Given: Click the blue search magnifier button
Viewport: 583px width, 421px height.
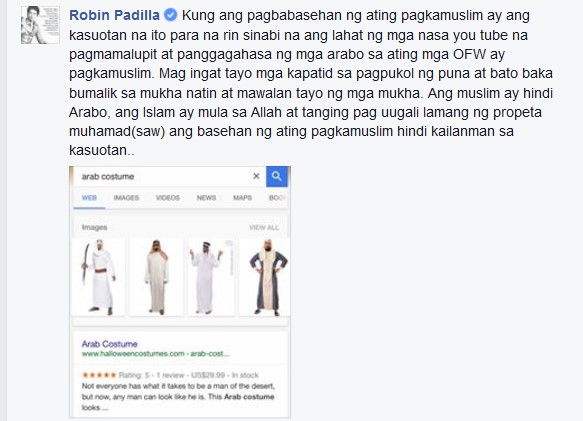Looking at the screenshot, I should pyautogui.click(x=277, y=176).
